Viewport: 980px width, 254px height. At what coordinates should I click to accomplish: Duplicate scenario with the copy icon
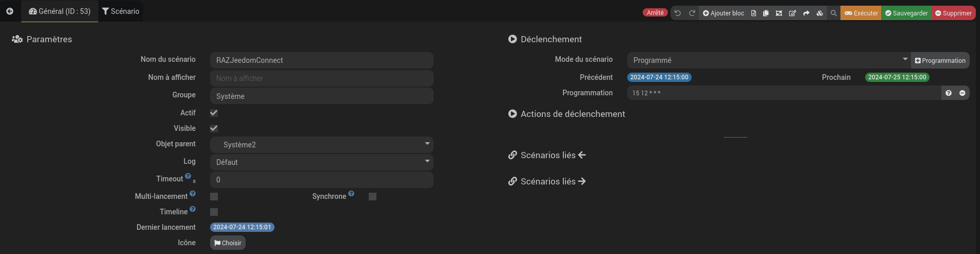766,13
